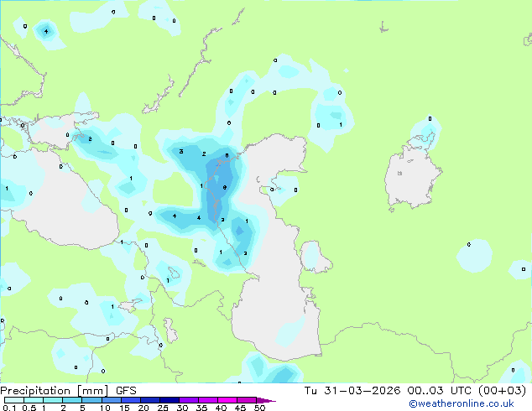Select the 2–5 mm legend color swatch
This screenshot has height=411, width=532.
click(x=72, y=400)
